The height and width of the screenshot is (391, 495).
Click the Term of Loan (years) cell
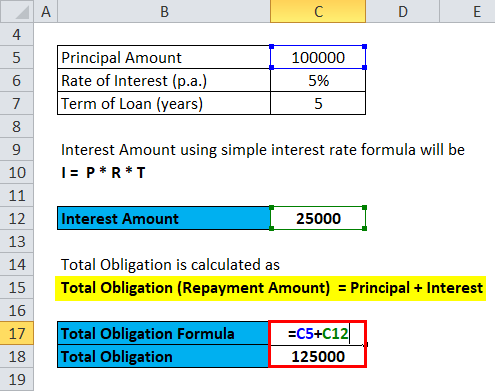[164, 103]
